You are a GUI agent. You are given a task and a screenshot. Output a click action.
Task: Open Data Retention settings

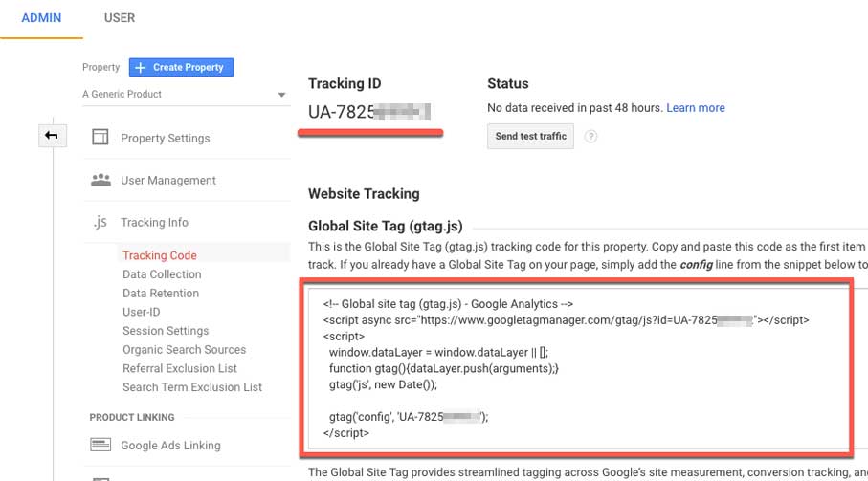161,294
